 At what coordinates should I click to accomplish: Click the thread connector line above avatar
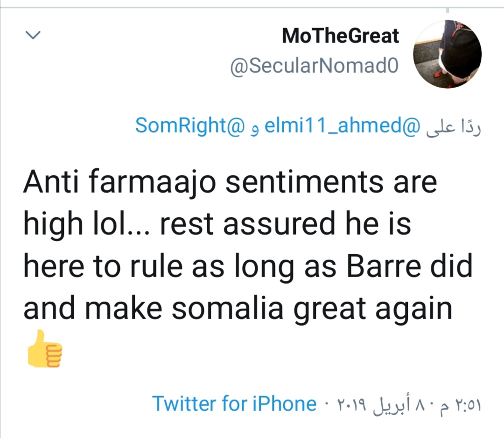[x=447, y=10]
